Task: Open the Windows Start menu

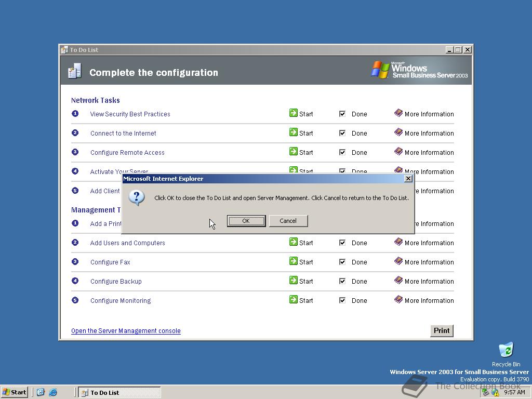Action: [14, 392]
